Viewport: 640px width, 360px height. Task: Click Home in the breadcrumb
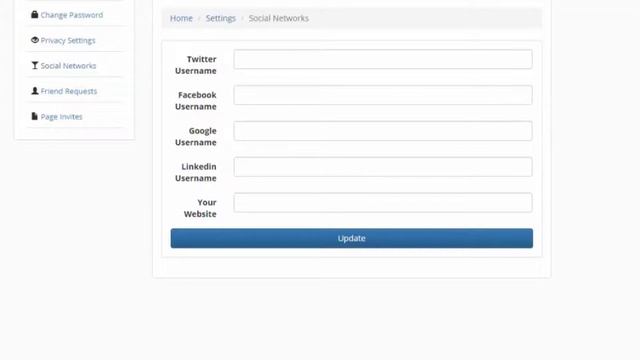pyautogui.click(x=181, y=18)
